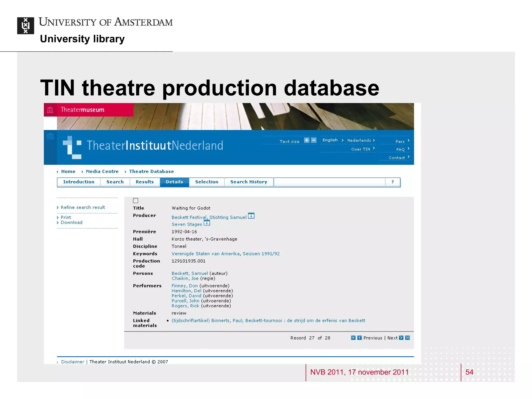Open producer Beckett Festival, Stichting Samuel

(209, 217)
